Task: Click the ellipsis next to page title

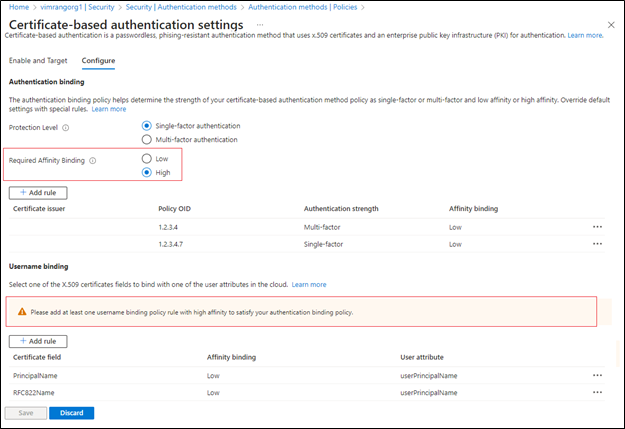Action: tap(260, 25)
